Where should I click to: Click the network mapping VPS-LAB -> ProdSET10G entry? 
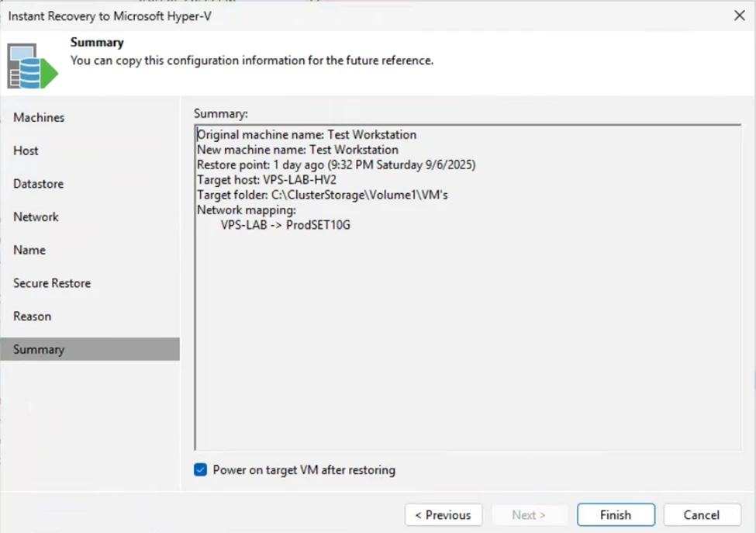point(285,225)
